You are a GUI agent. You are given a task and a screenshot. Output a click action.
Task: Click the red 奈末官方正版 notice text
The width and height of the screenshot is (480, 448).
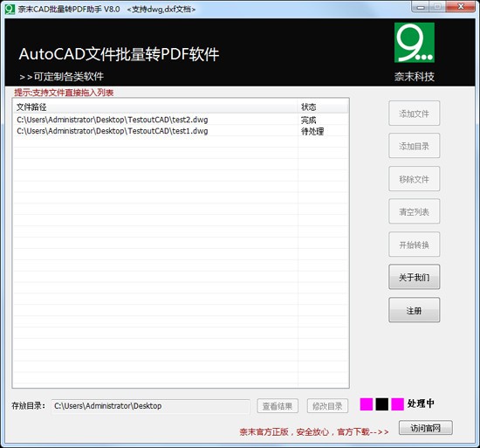click(x=314, y=431)
